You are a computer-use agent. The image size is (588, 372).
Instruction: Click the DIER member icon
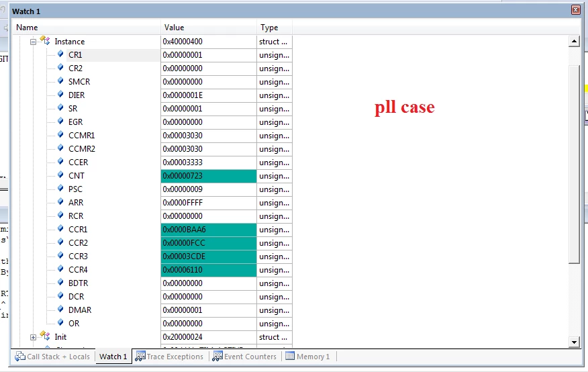(x=60, y=94)
